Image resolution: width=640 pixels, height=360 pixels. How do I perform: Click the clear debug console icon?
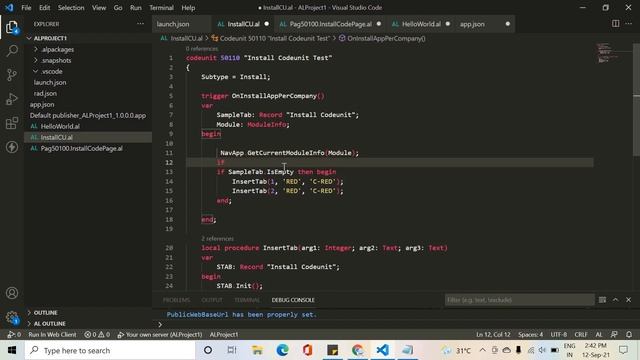click(602, 300)
